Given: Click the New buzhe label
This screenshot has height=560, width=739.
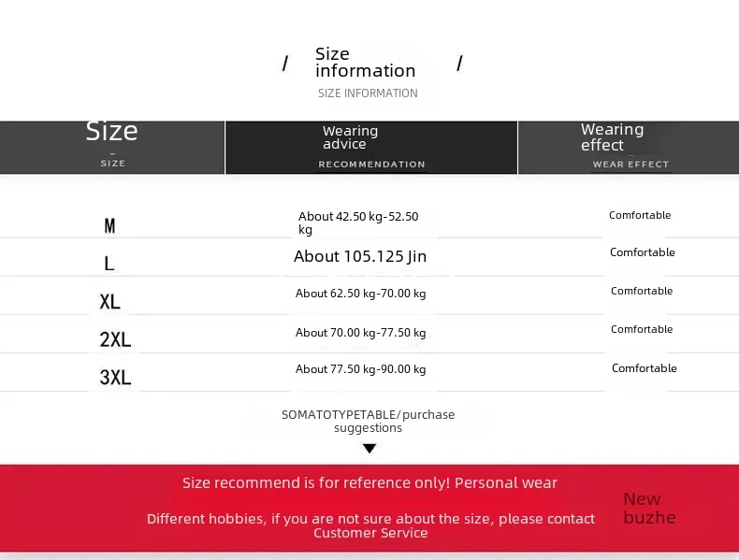Looking at the screenshot, I should [649, 509].
